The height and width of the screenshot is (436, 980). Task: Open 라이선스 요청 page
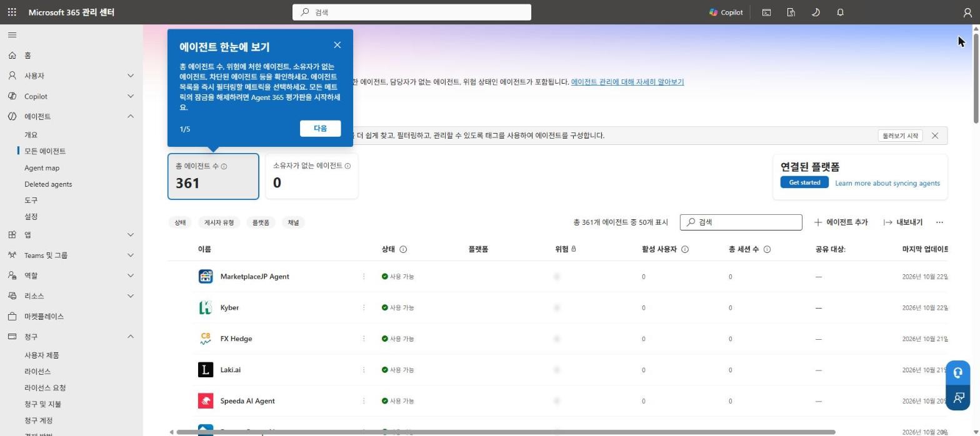point(45,388)
